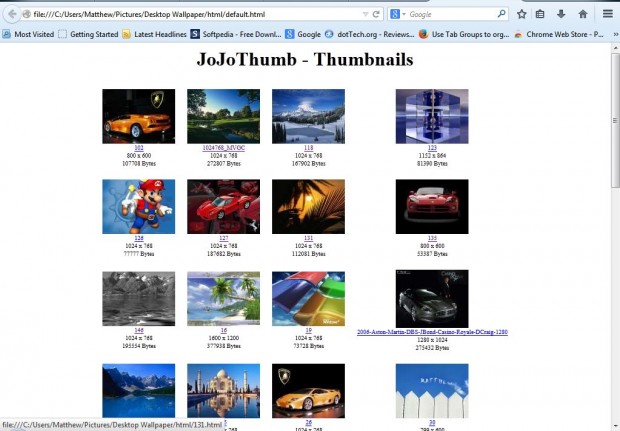Viewport: 620px width, 431px height.
Task: Open the Mario thumbnail
Action: point(138,206)
